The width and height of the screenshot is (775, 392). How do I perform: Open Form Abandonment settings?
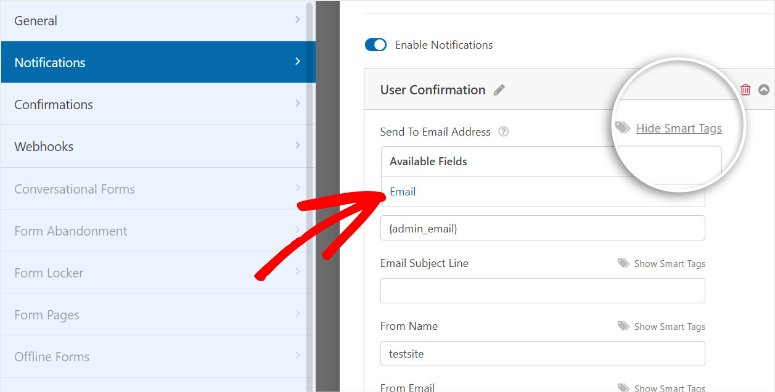(x=158, y=231)
